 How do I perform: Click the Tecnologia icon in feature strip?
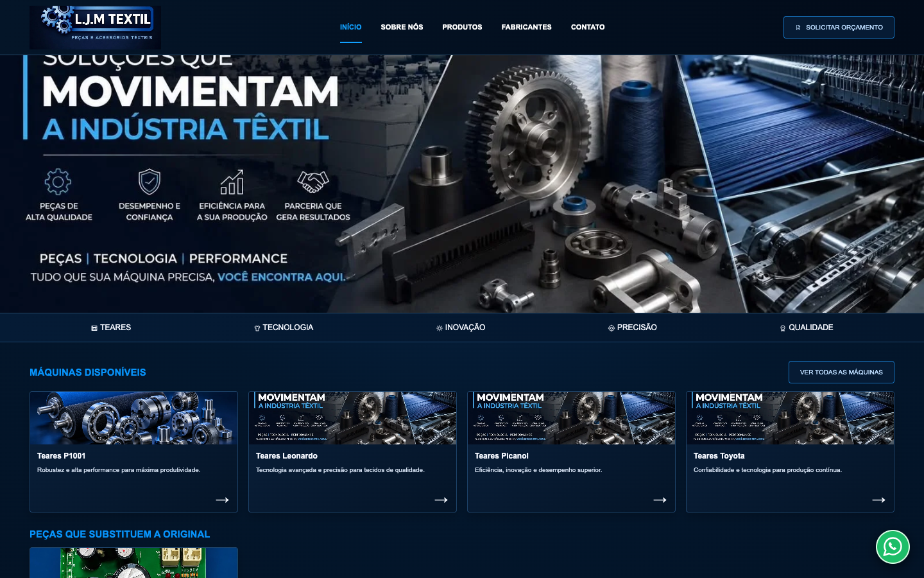click(x=257, y=328)
